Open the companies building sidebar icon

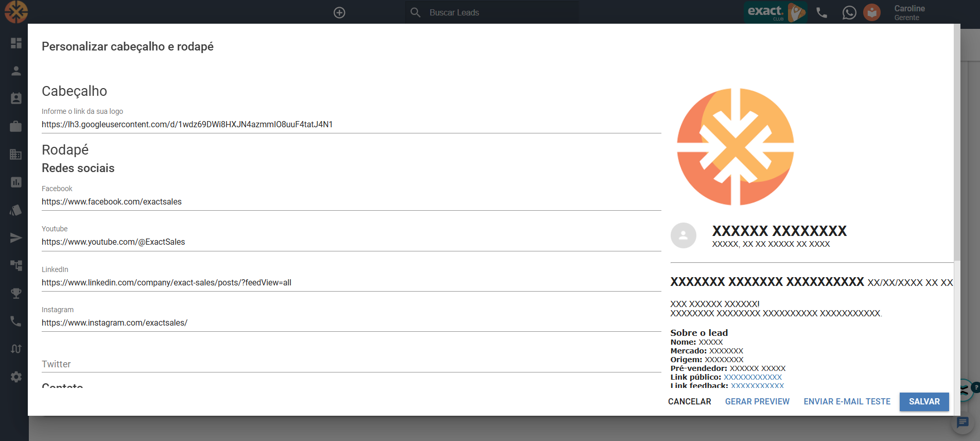pyautogui.click(x=16, y=154)
